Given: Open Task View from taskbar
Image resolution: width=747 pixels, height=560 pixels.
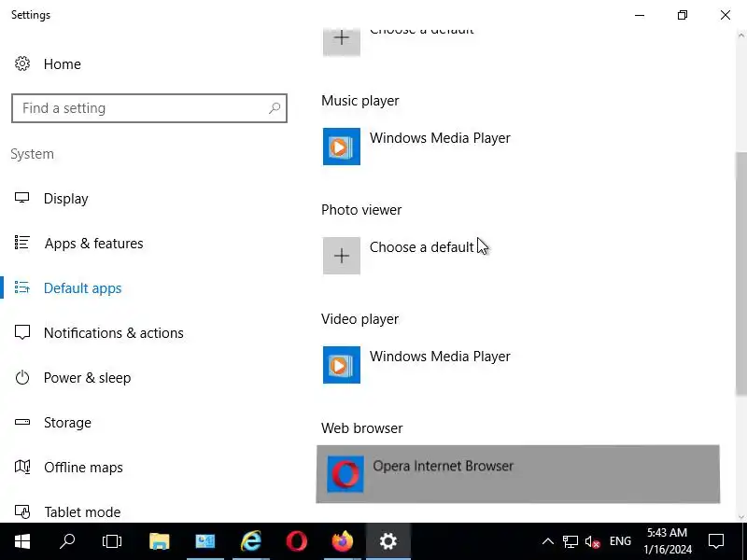Looking at the screenshot, I should 112,541.
